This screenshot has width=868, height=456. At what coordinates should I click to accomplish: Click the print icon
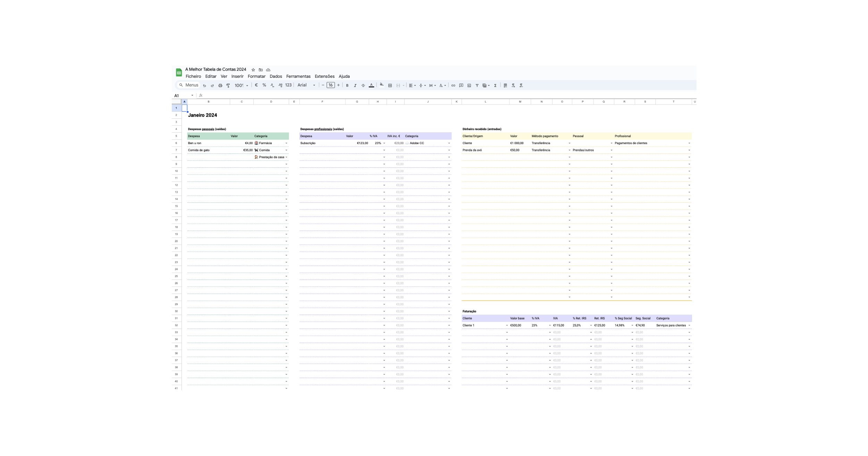pyautogui.click(x=220, y=85)
